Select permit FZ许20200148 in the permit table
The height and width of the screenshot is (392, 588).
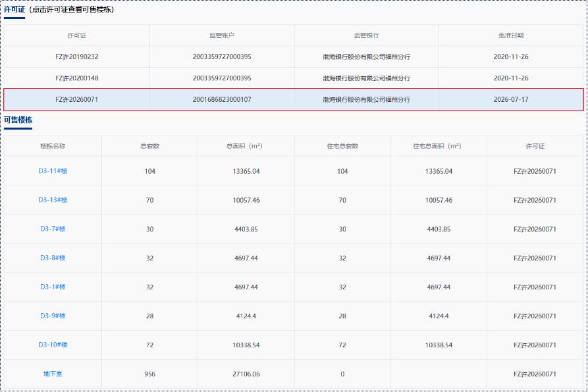(x=77, y=78)
